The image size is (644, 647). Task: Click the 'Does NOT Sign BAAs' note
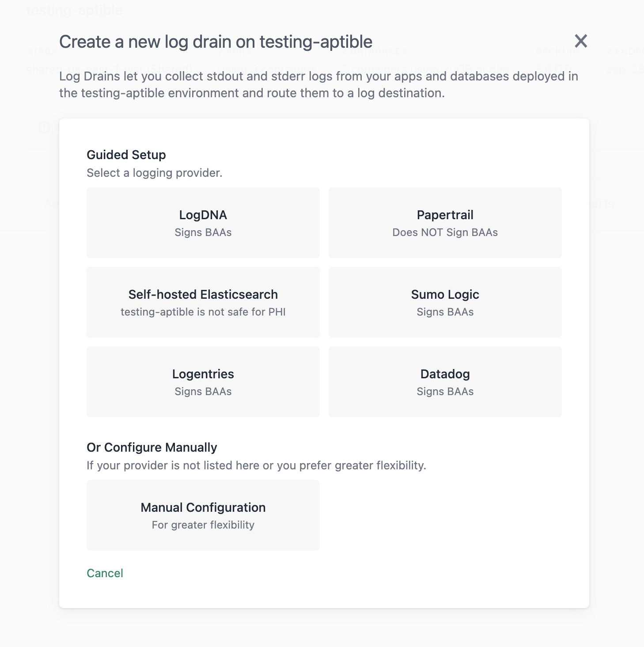445,232
